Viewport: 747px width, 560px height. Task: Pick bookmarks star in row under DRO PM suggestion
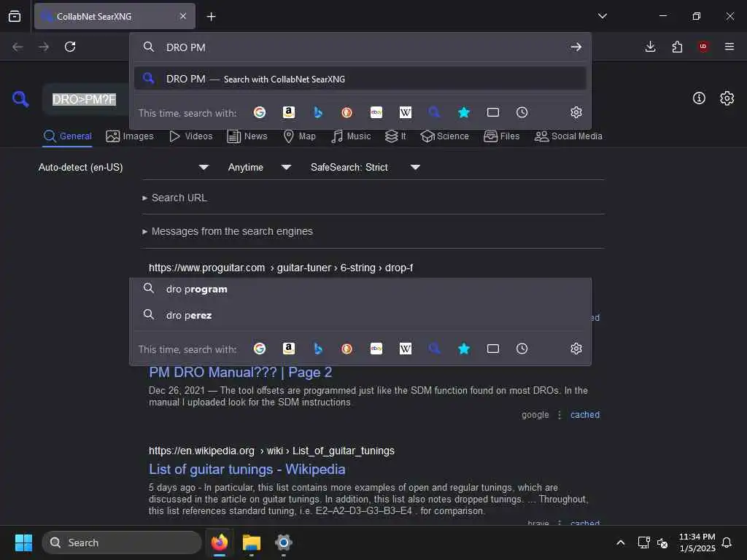(x=463, y=112)
